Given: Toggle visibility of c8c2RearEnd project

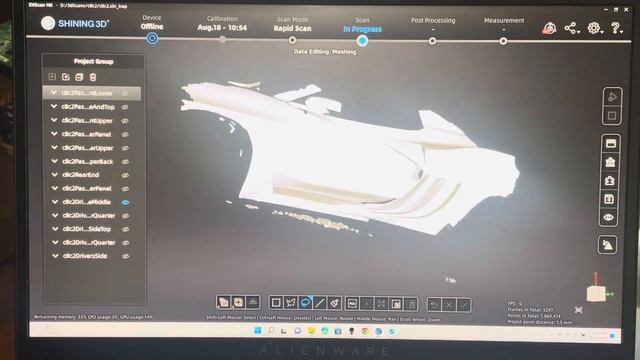Looking at the screenshot, I should [x=125, y=175].
